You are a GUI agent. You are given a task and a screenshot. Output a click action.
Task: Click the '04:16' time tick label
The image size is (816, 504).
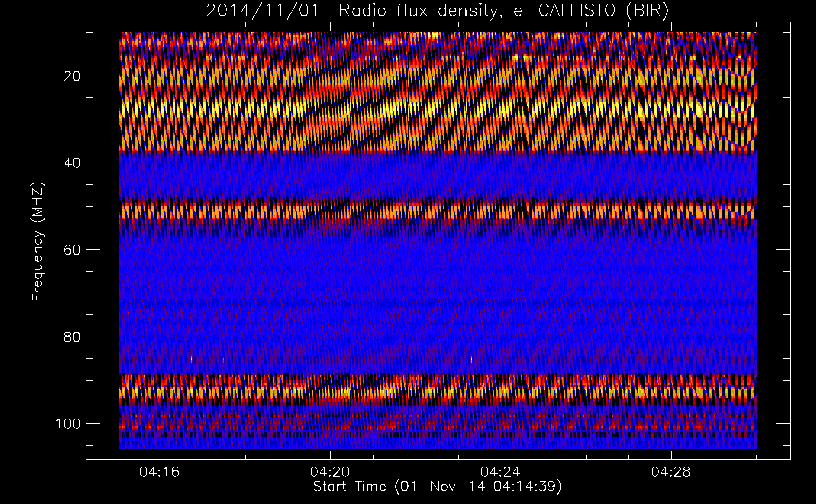(x=160, y=472)
